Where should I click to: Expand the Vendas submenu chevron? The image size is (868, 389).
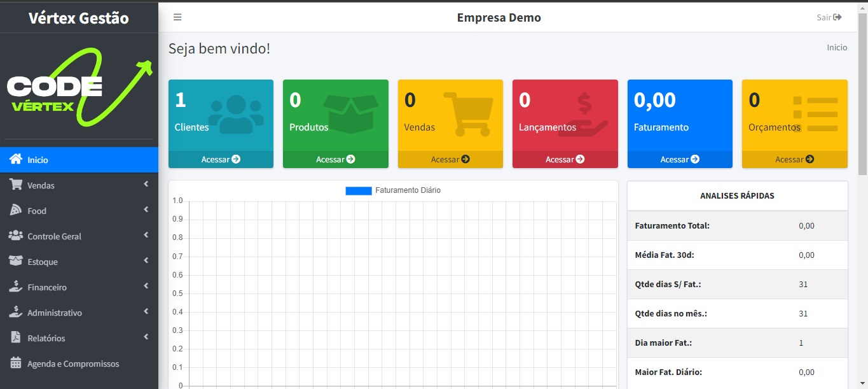click(146, 185)
